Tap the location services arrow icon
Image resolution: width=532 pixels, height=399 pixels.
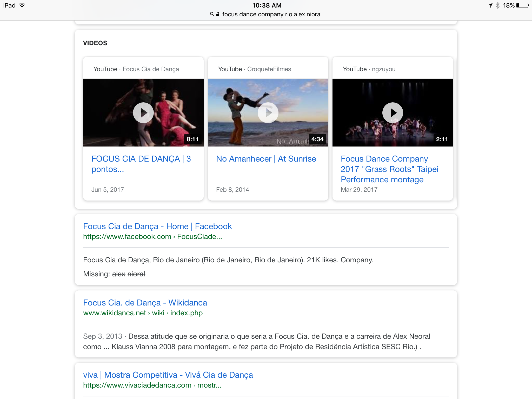pos(490,5)
